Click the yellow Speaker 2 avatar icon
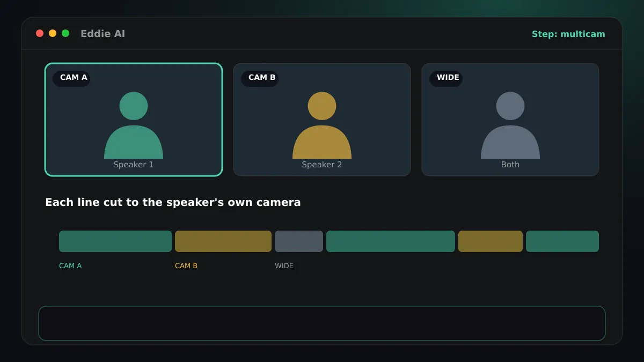644x362 pixels. (322, 125)
